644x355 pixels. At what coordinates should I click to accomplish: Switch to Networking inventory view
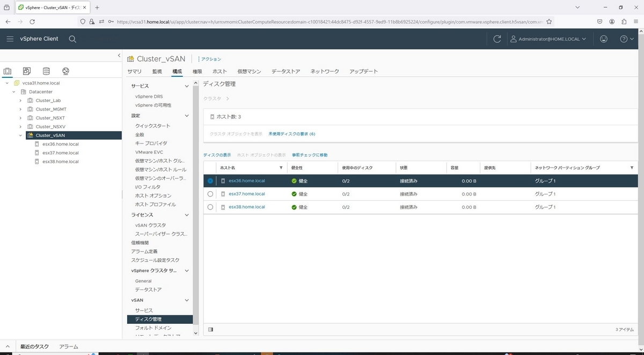[65, 71]
